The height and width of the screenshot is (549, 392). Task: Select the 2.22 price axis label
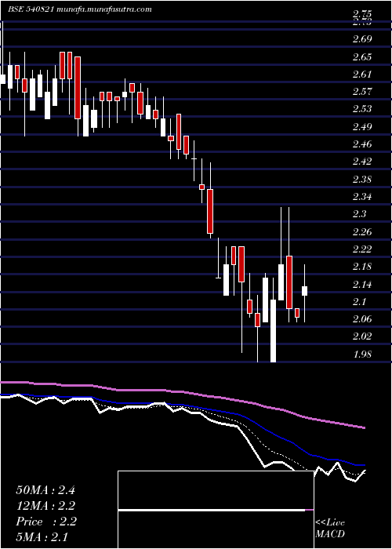[361, 249]
